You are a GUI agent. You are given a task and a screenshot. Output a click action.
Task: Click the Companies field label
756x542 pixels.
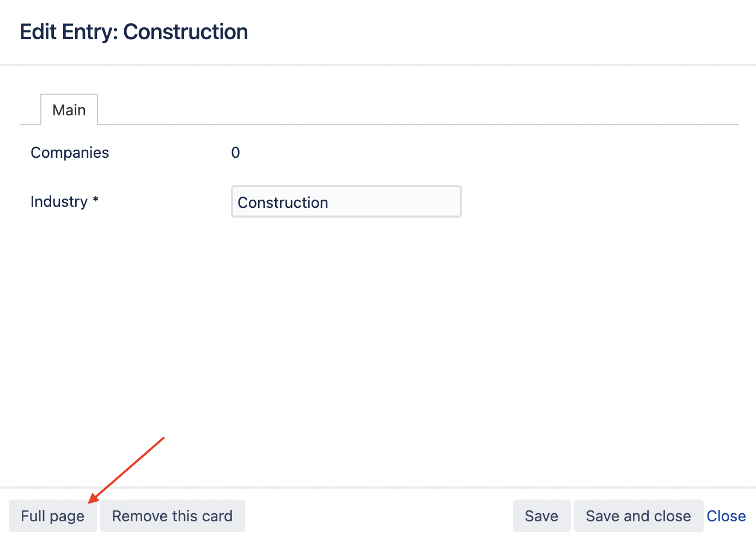[x=70, y=153]
